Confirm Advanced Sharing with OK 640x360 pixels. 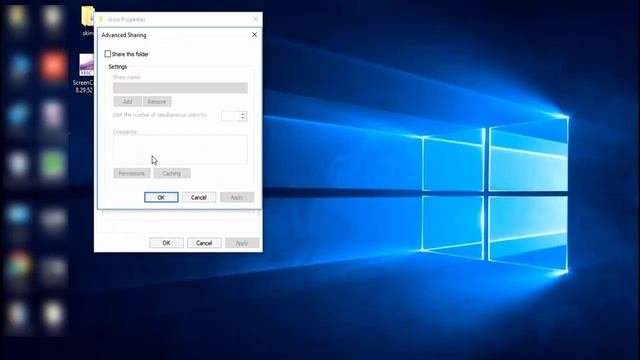[x=161, y=198]
